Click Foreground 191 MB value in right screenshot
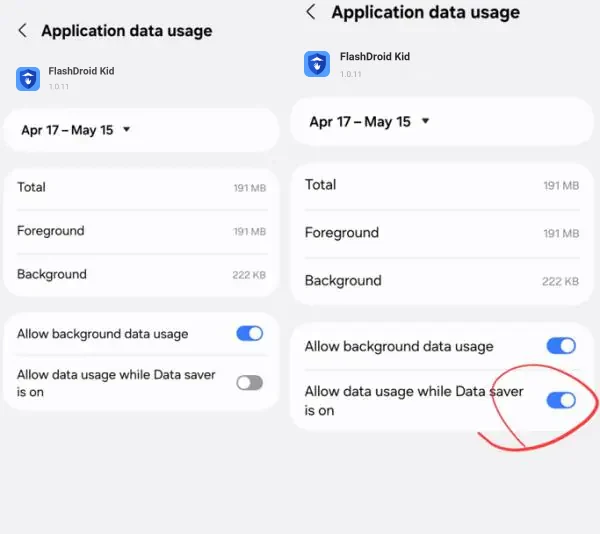 point(561,233)
